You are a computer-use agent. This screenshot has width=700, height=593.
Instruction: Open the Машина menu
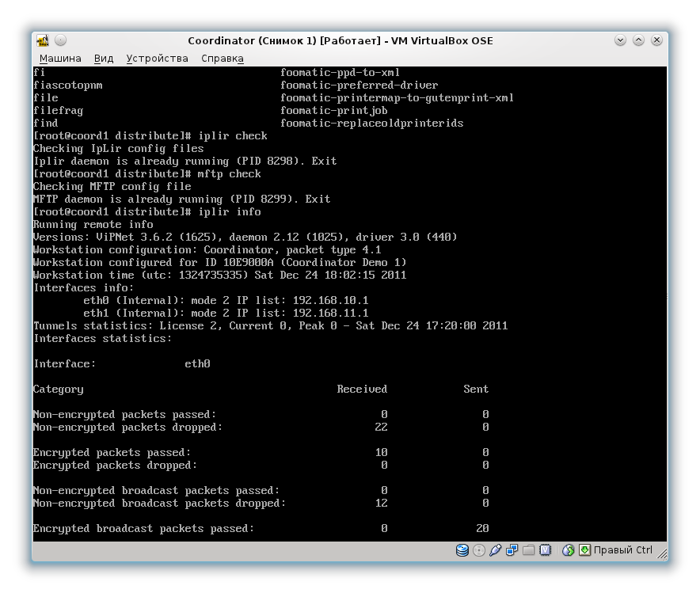(60, 59)
